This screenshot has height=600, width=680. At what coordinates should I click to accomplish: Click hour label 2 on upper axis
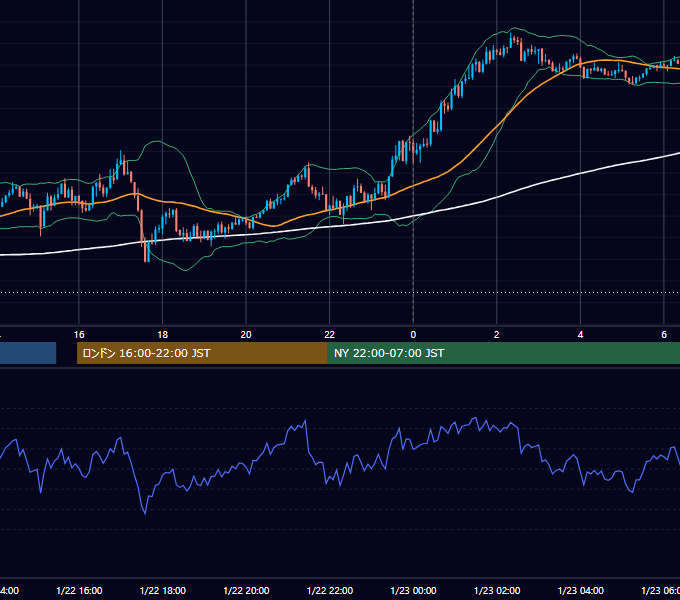[497, 335]
